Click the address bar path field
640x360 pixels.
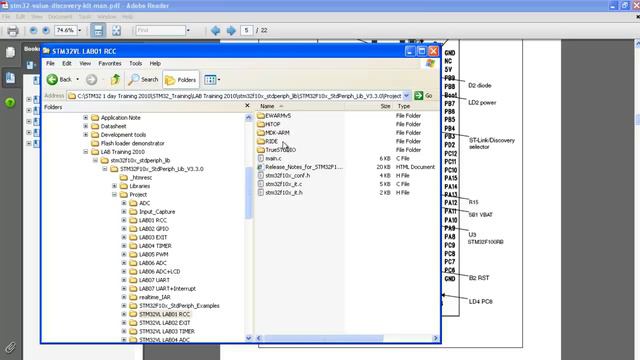click(x=235, y=96)
